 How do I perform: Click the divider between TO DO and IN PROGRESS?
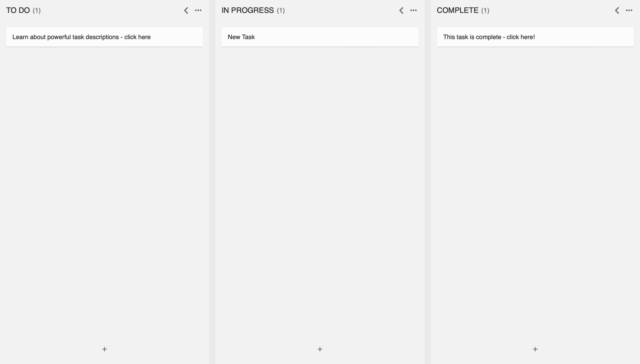[x=212, y=182]
